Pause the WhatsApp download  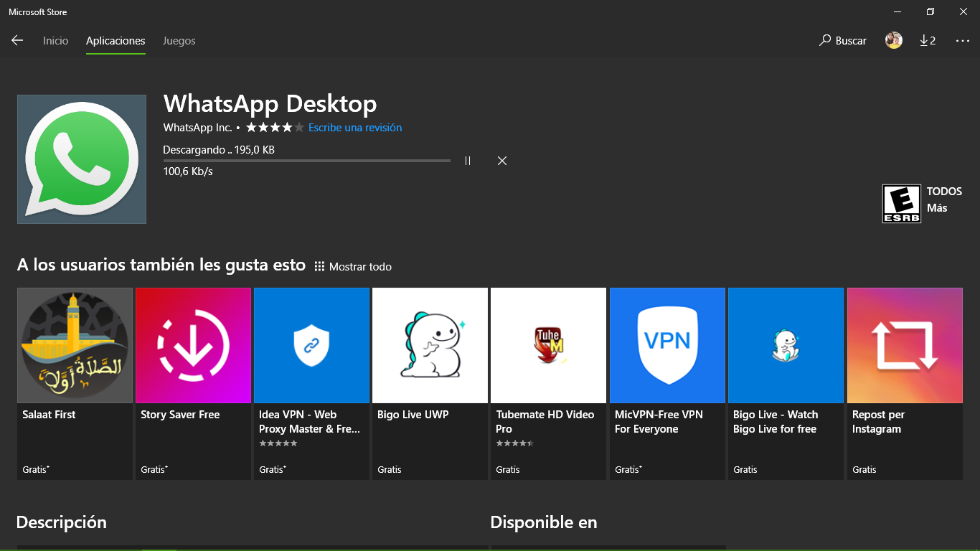(x=468, y=161)
